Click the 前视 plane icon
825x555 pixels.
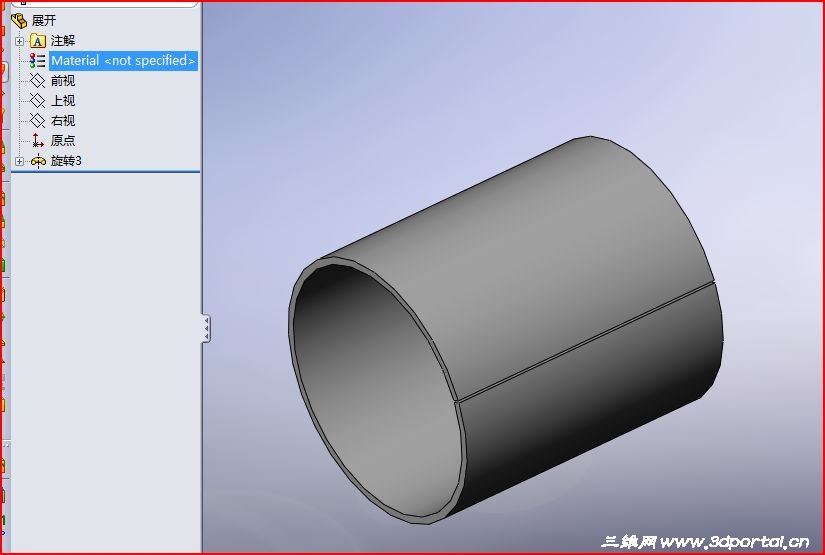37,80
